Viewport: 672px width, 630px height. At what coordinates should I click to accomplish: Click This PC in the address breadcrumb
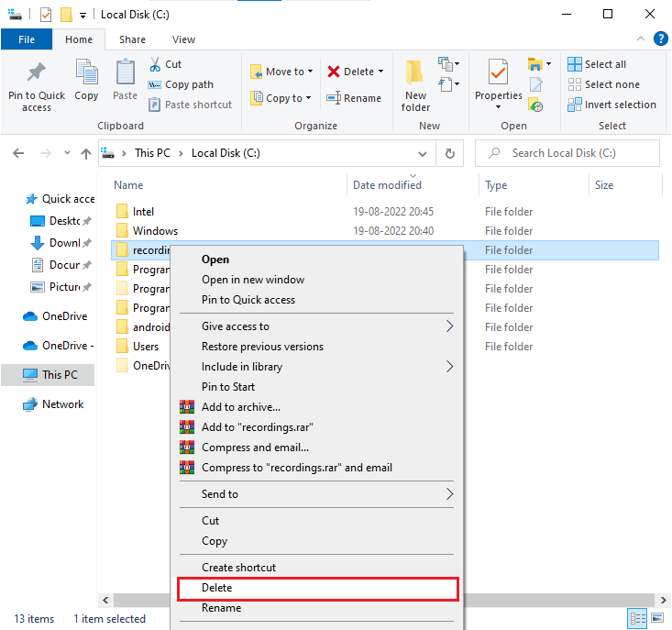[x=152, y=153]
